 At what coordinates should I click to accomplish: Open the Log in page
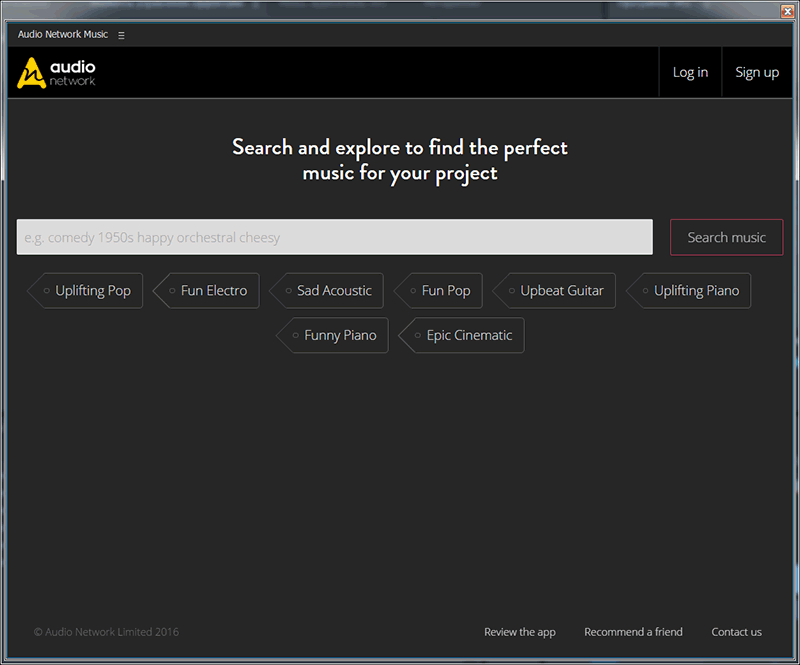click(690, 72)
